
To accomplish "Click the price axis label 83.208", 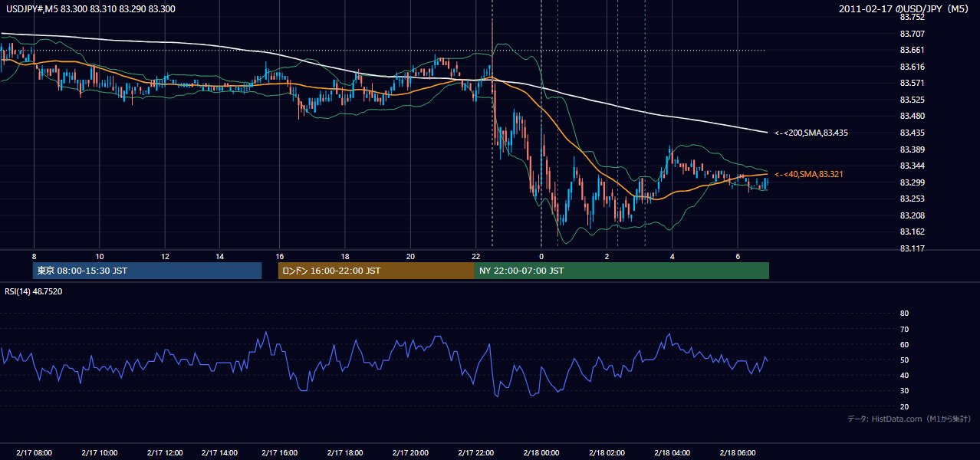I will [911, 215].
